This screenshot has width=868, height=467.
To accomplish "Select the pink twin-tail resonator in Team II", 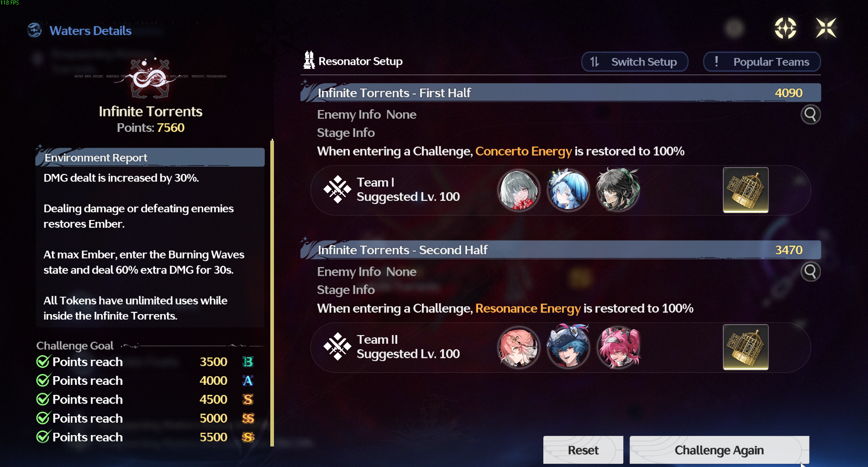I will click(x=618, y=347).
